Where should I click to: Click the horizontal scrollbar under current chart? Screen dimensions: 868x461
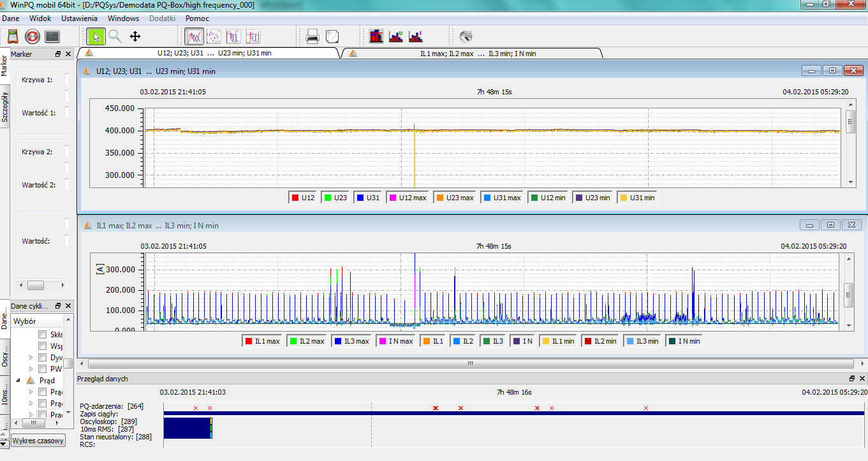tap(470, 364)
